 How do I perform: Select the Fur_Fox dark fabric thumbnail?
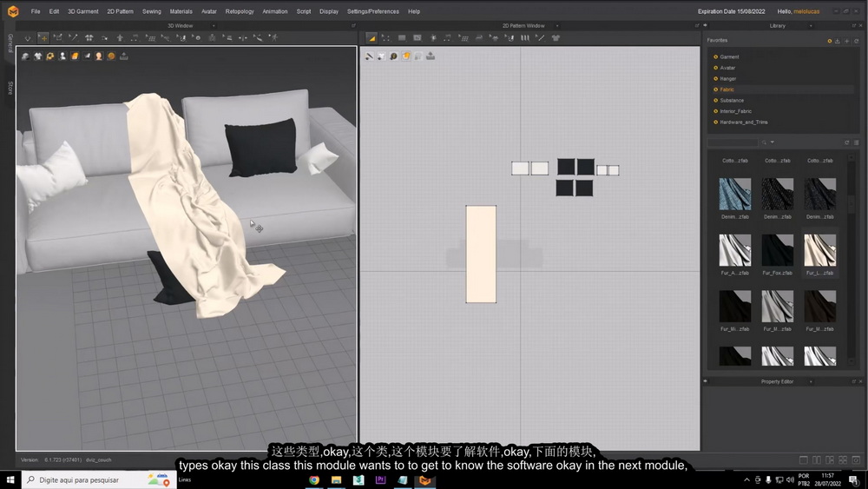coord(777,250)
